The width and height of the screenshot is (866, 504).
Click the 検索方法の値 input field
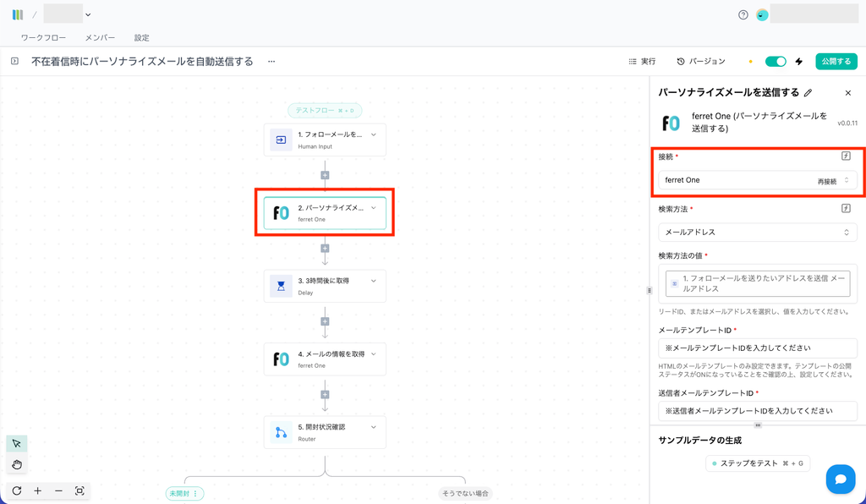(757, 284)
